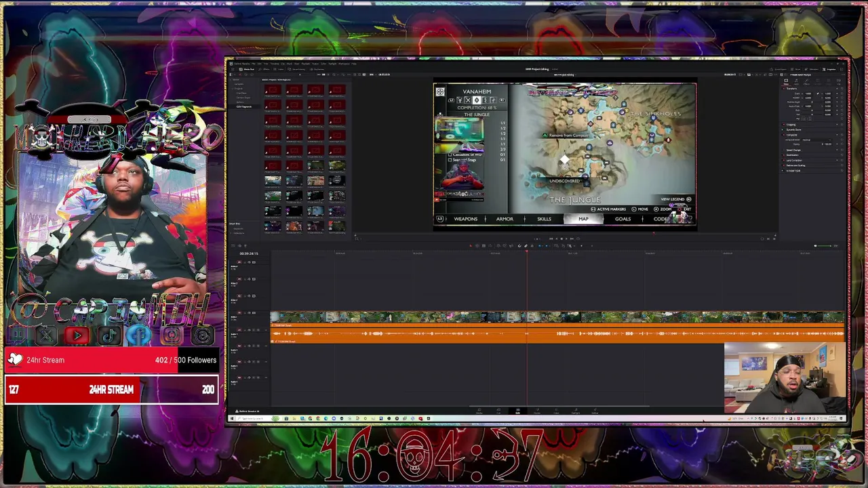The image size is (868, 488).
Task: Select the Image tab in Inspector
Action: (828, 82)
